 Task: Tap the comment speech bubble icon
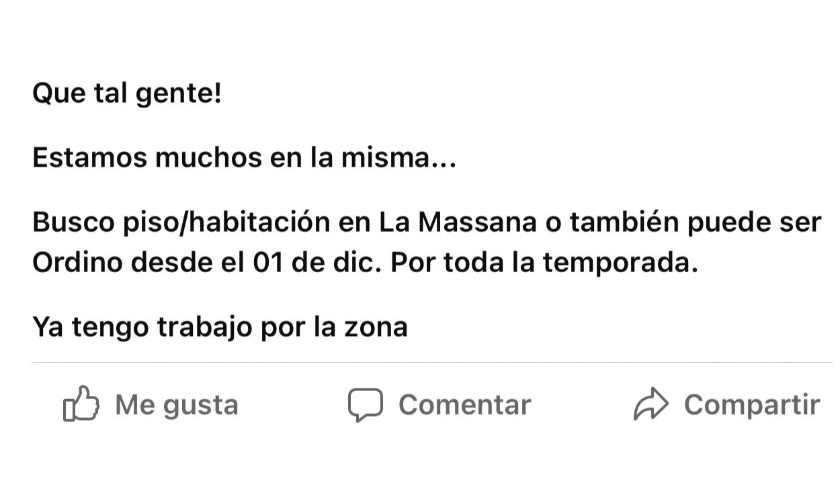click(365, 405)
